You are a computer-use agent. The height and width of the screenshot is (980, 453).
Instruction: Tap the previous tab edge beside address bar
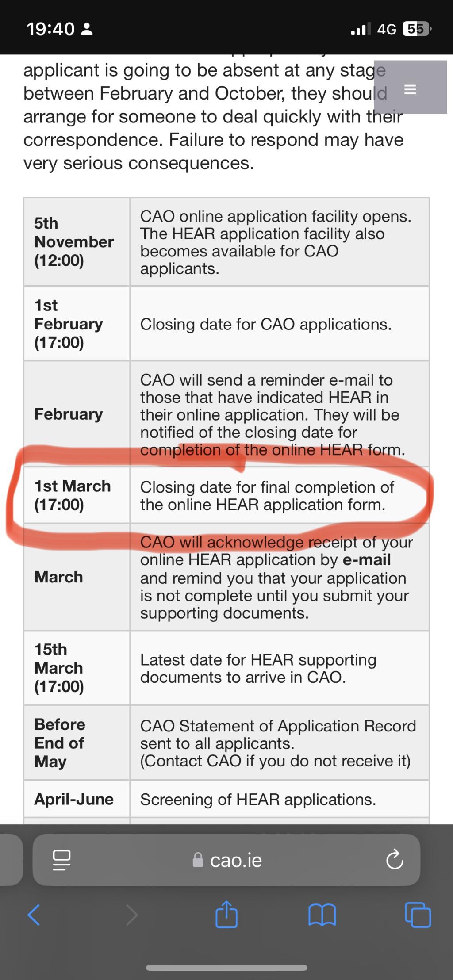[x=11, y=860]
